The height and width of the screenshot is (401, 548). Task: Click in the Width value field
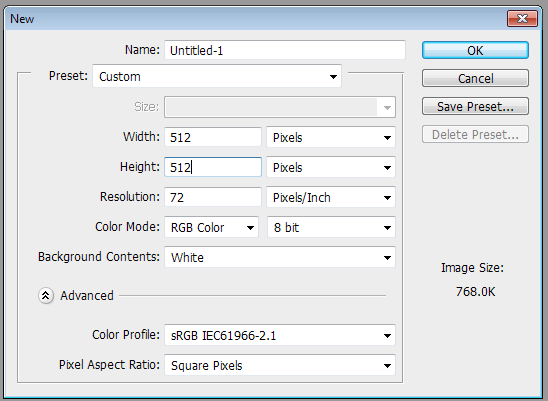click(213, 137)
